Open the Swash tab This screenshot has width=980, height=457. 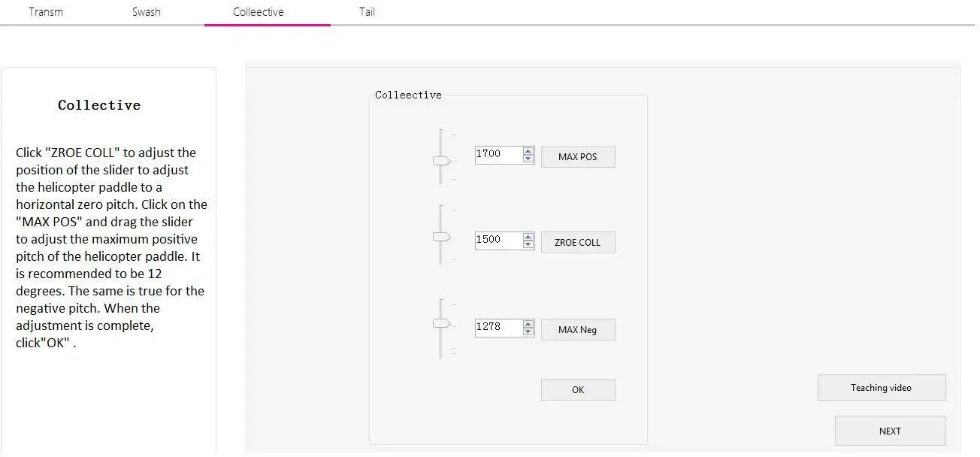point(147,12)
